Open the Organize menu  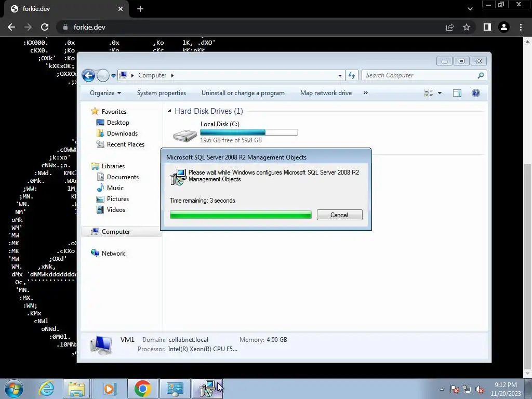click(x=105, y=93)
